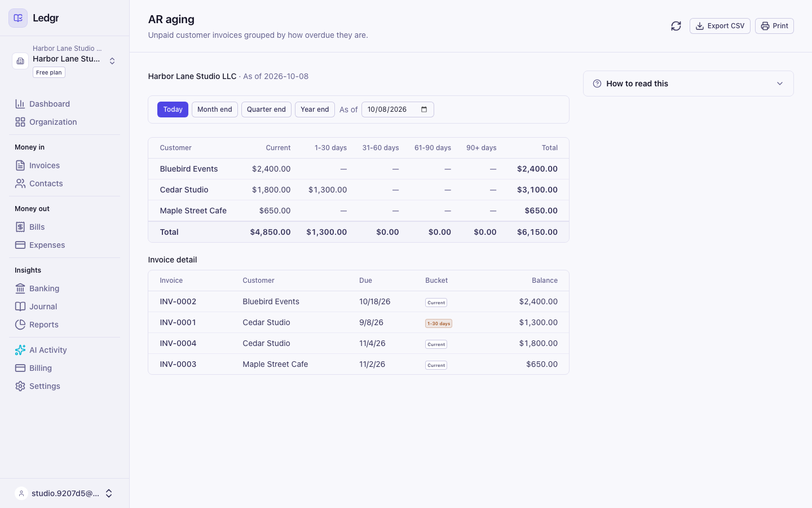This screenshot has width=812, height=508.
Task: Print the AR aging report
Action: click(774, 26)
